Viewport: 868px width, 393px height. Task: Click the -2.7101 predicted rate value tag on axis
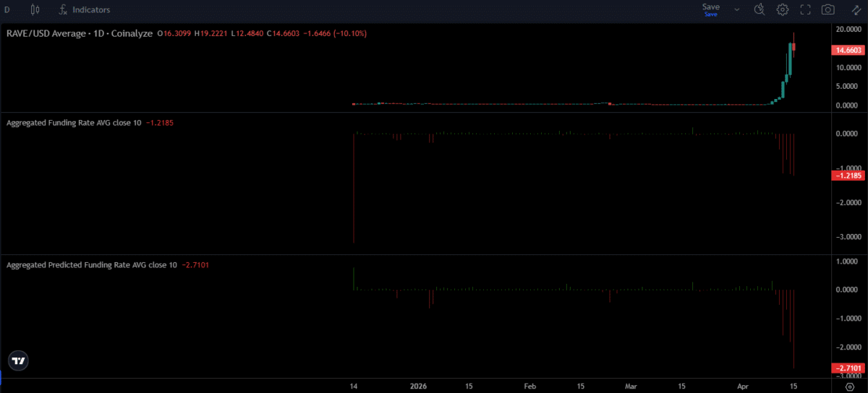click(848, 368)
